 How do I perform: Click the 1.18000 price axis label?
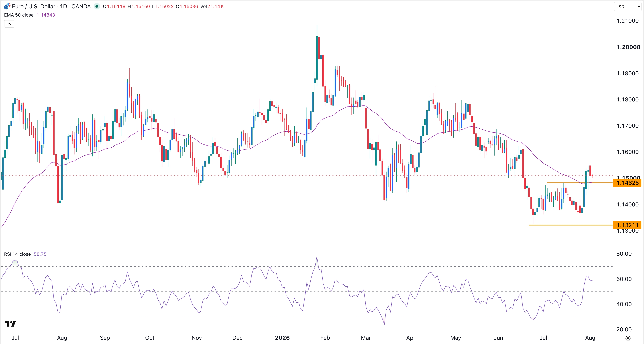pyautogui.click(x=627, y=100)
